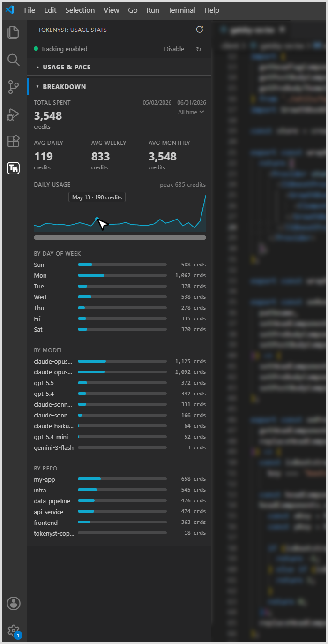Open the Explorer view in activity bar
328x644 pixels.
click(14, 32)
